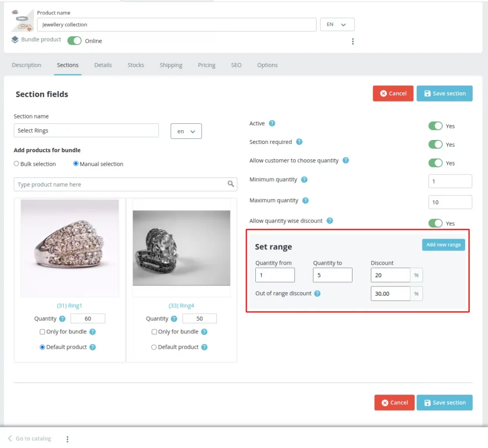Click help icon next to Minimum quantity
Viewport: 488px width, 448px height.
click(304, 179)
